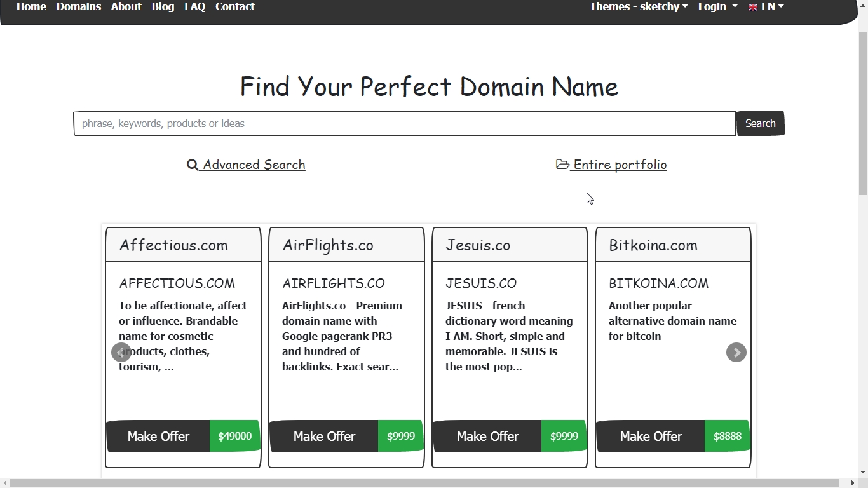Click the vertical scrollbar thumb
868x488 pixels.
click(863, 112)
